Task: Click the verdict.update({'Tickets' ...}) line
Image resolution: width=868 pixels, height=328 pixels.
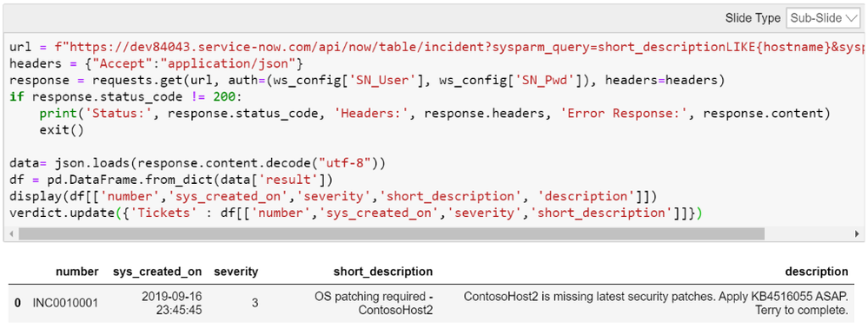Action: pos(355,213)
